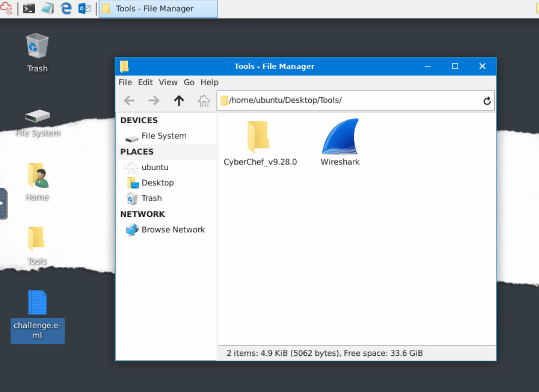539x392 pixels.
Task: Click the cloud applications menu icon
Action: coord(6,8)
